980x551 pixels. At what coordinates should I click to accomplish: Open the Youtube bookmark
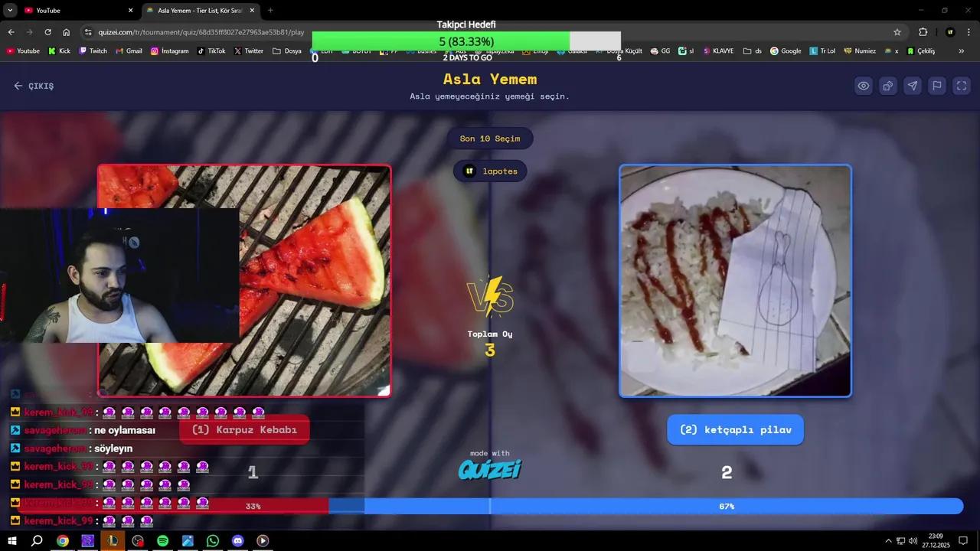coord(23,51)
